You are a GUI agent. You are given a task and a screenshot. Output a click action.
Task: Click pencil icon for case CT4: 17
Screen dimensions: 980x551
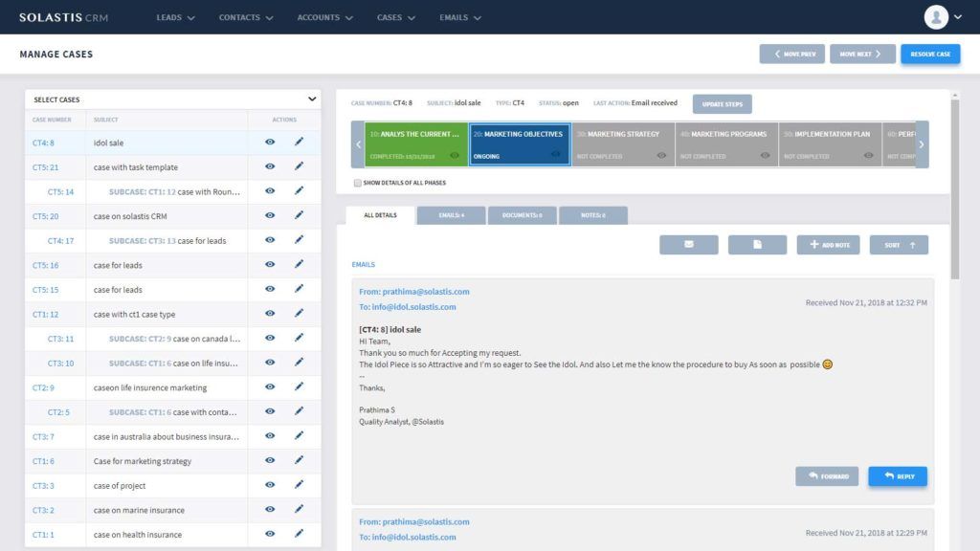pos(299,240)
